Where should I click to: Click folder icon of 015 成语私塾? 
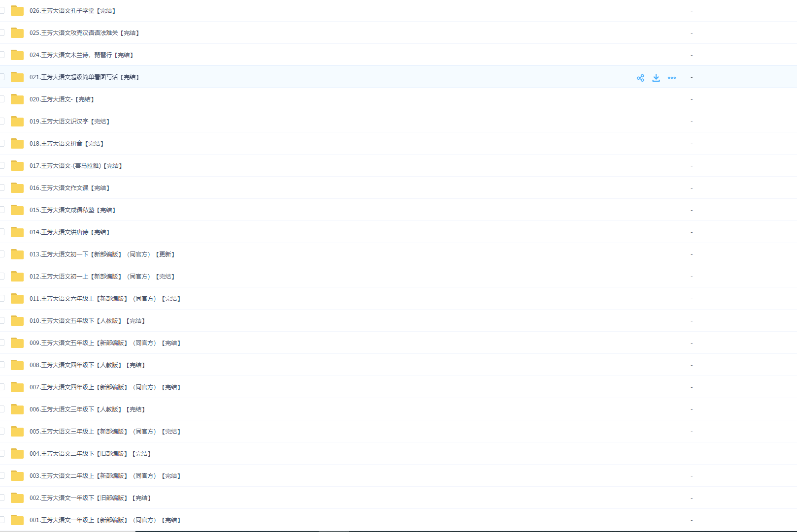(17, 210)
